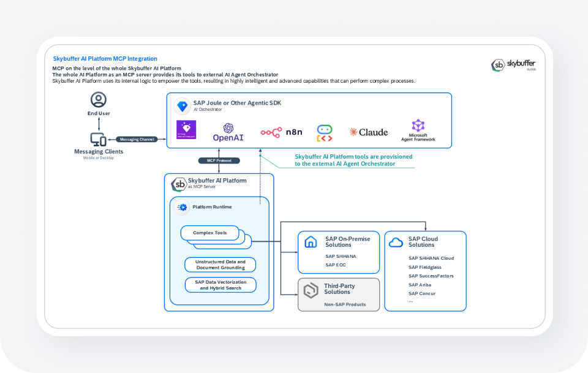Select the n8n workflow logo
The height and width of the screenshot is (373, 588).
point(281,132)
